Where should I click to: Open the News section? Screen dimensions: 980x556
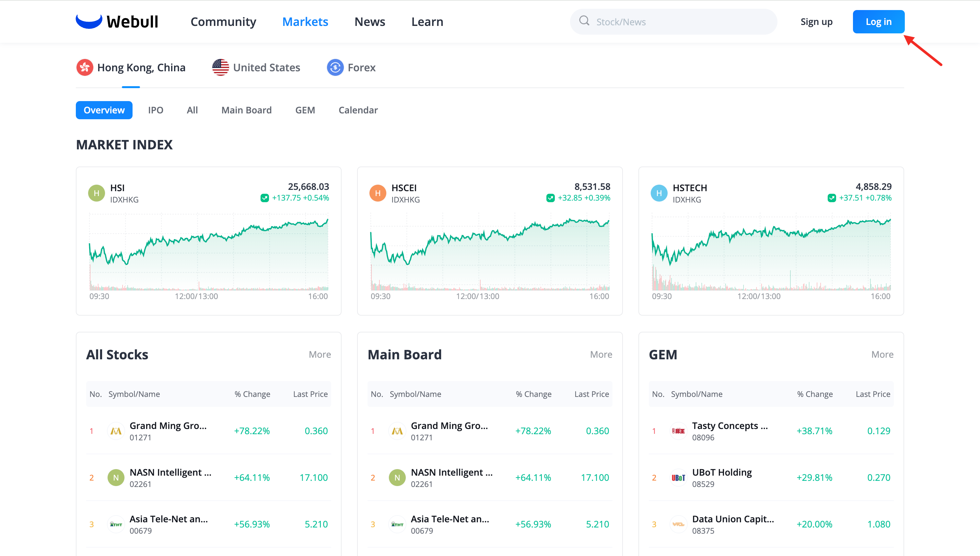click(x=369, y=22)
